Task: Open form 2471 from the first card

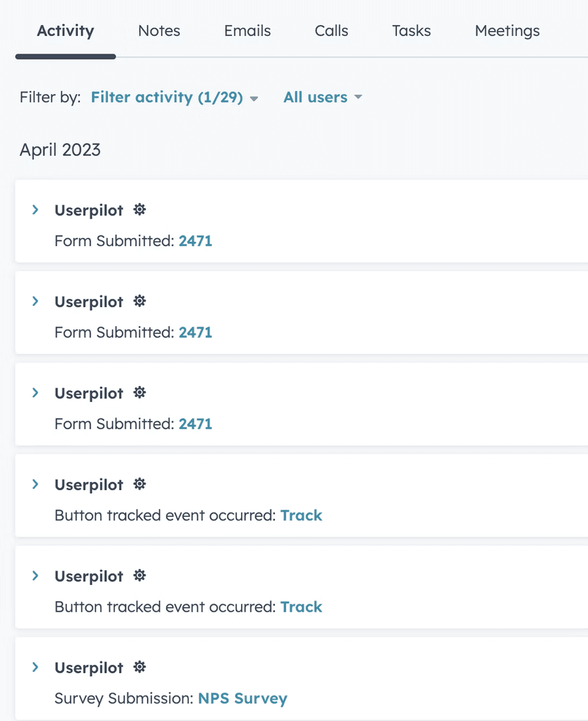Action: click(x=196, y=240)
